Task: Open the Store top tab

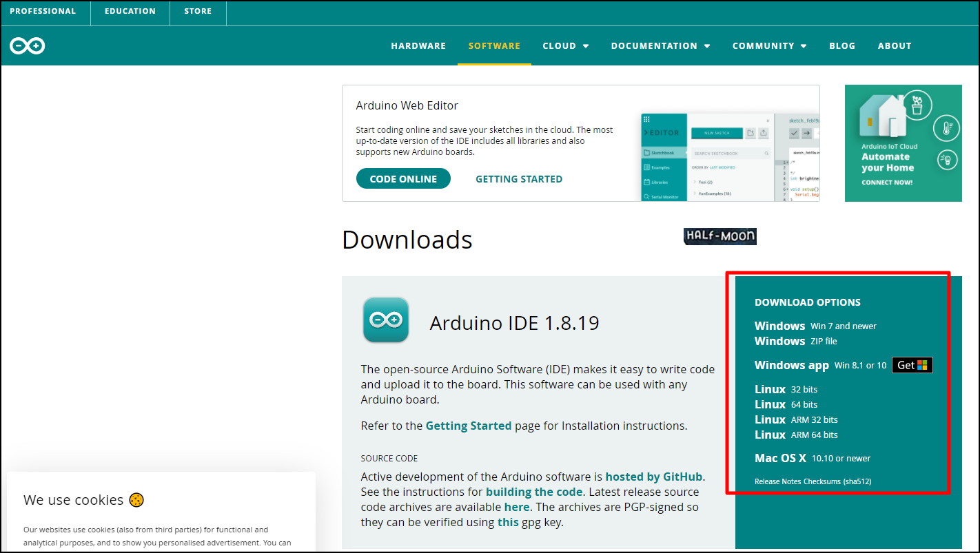Action: coord(198,11)
